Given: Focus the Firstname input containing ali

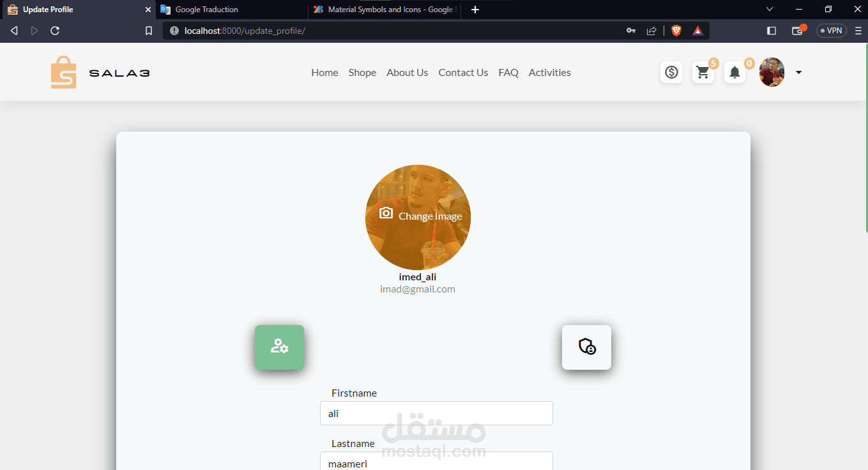Looking at the screenshot, I should 436,413.
